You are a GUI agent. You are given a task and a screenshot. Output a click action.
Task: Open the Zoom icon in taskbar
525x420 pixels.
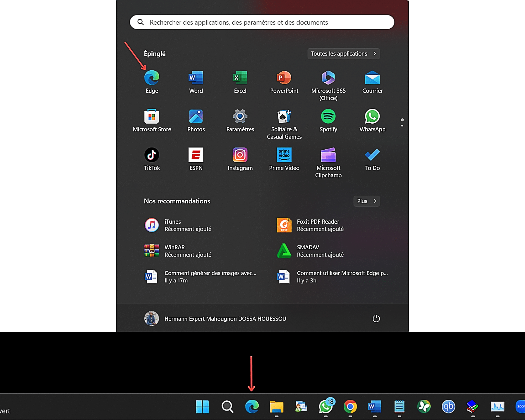pyautogui.click(x=520, y=407)
